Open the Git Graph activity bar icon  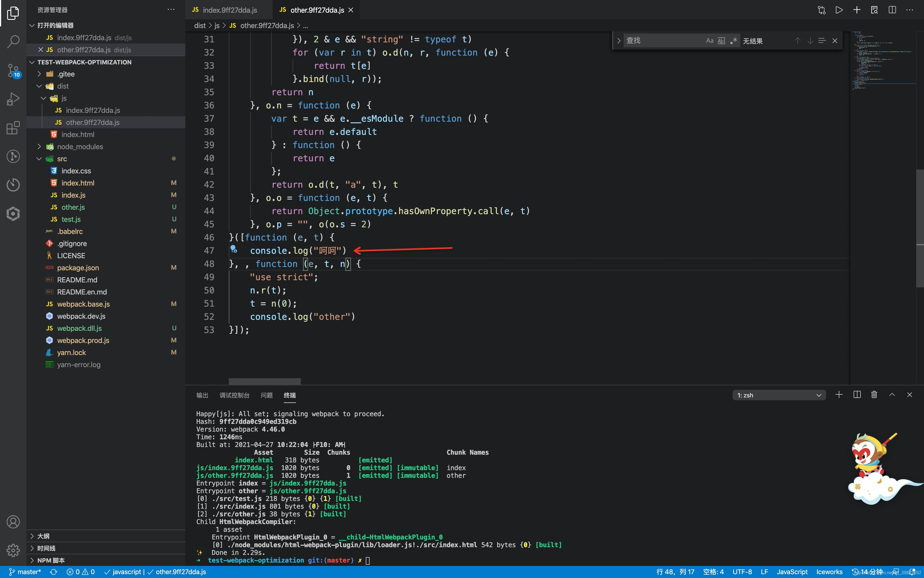pos(13,156)
